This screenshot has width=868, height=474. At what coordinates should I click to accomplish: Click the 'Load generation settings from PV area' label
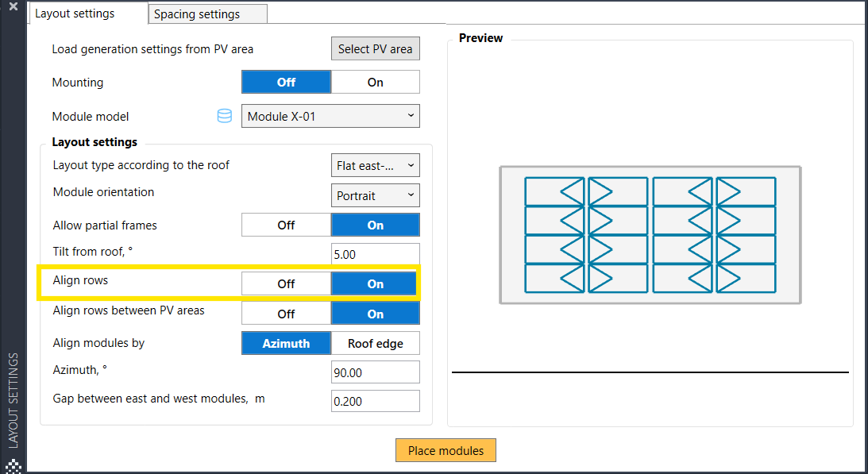[x=152, y=49]
